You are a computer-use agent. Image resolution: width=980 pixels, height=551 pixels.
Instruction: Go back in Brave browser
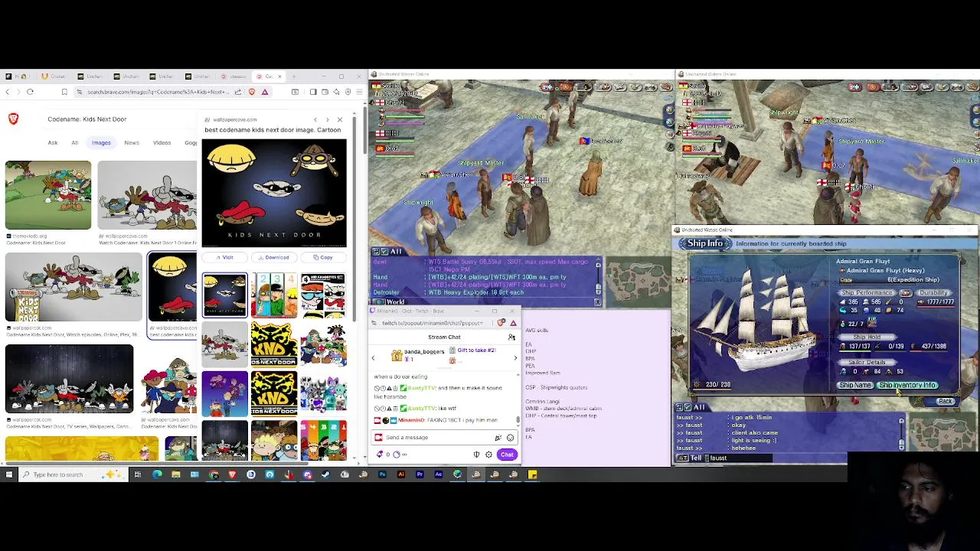[7, 92]
